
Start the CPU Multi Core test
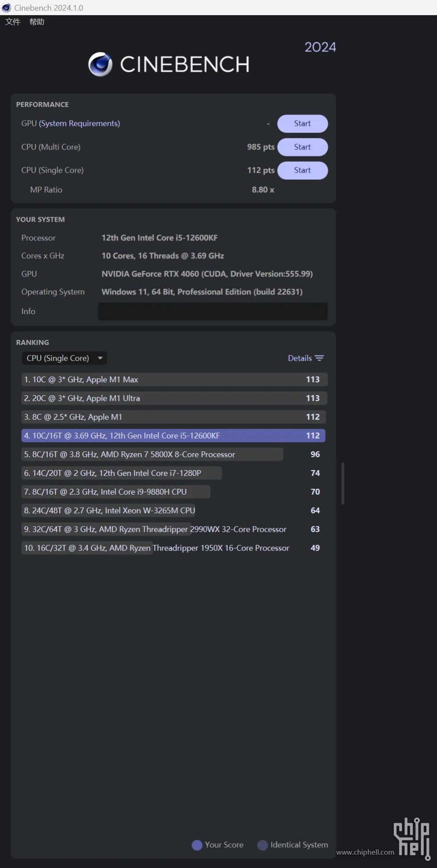(x=302, y=147)
